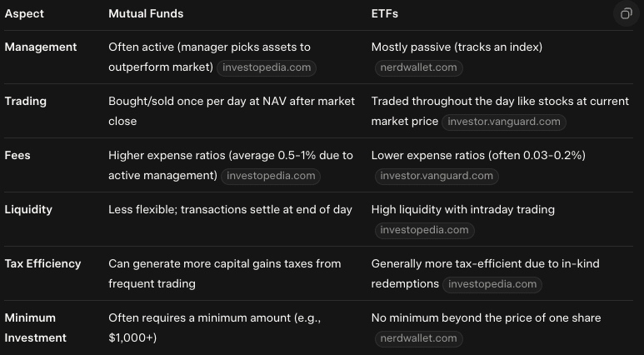
Task: Click the Mutual Funds column header
Action: (146, 14)
